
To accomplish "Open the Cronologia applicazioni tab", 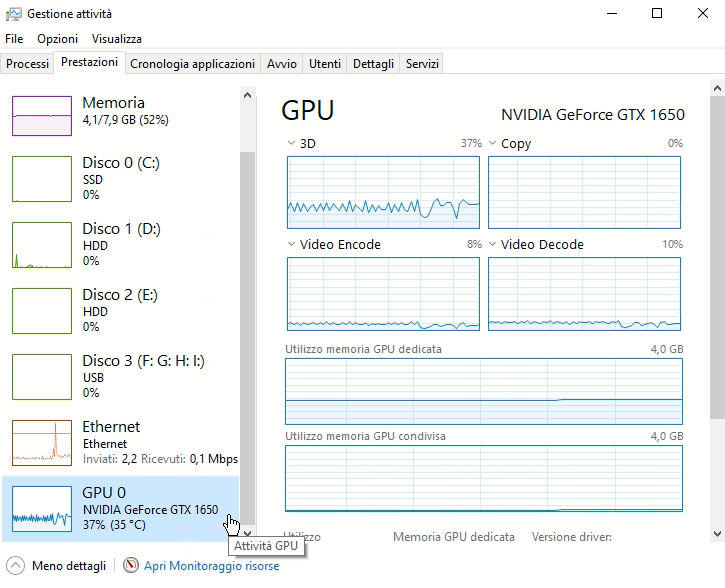I will pyautogui.click(x=192, y=64).
